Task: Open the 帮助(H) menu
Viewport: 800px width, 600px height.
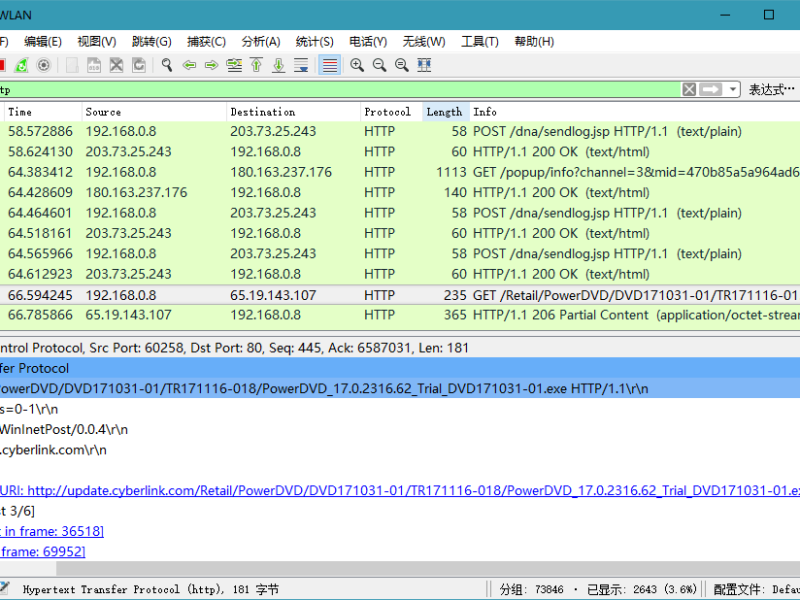Action: tap(534, 41)
